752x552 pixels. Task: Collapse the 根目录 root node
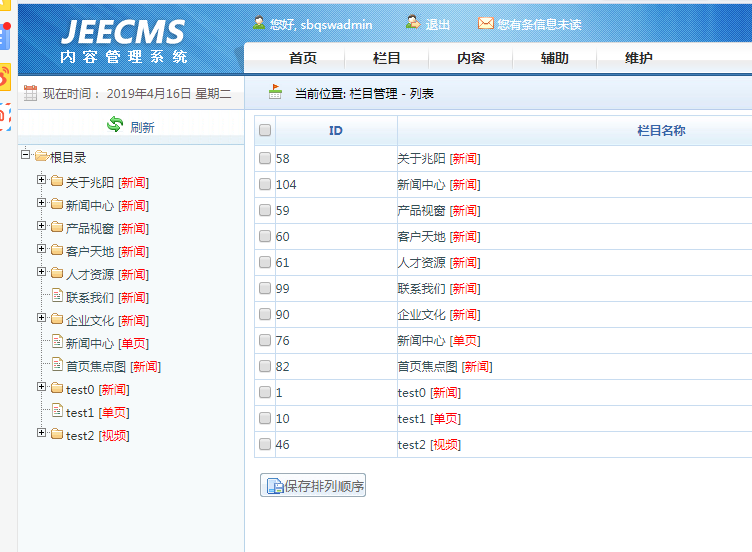[x=25, y=154]
